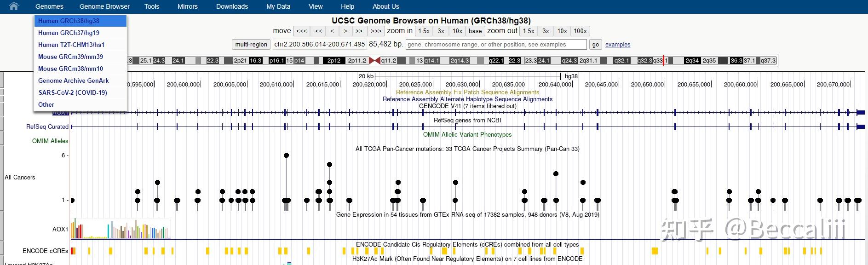This screenshot has height=265, width=868.
Task: Zoom in 3x
Action: point(441,31)
